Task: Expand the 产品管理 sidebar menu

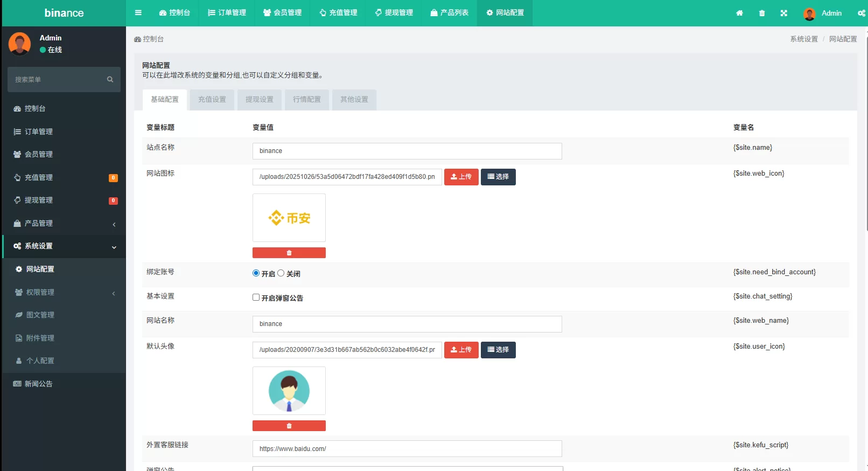Action: click(x=64, y=223)
